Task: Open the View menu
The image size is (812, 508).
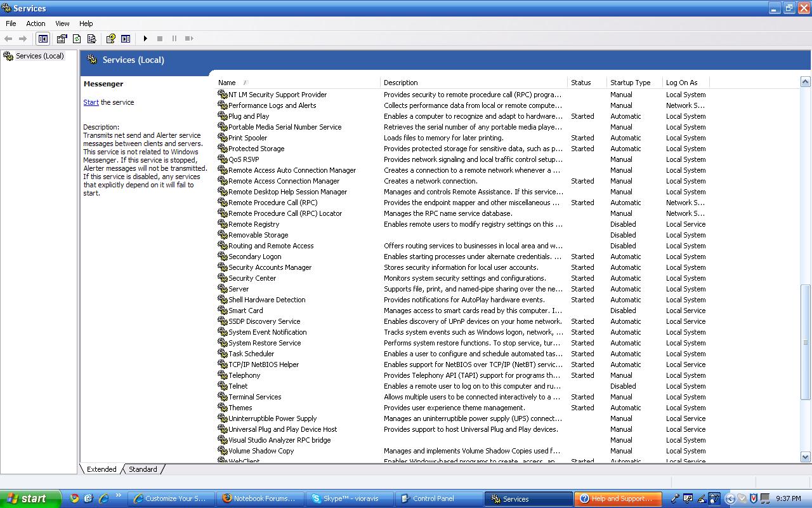Action: pyautogui.click(x=62, y=23)
